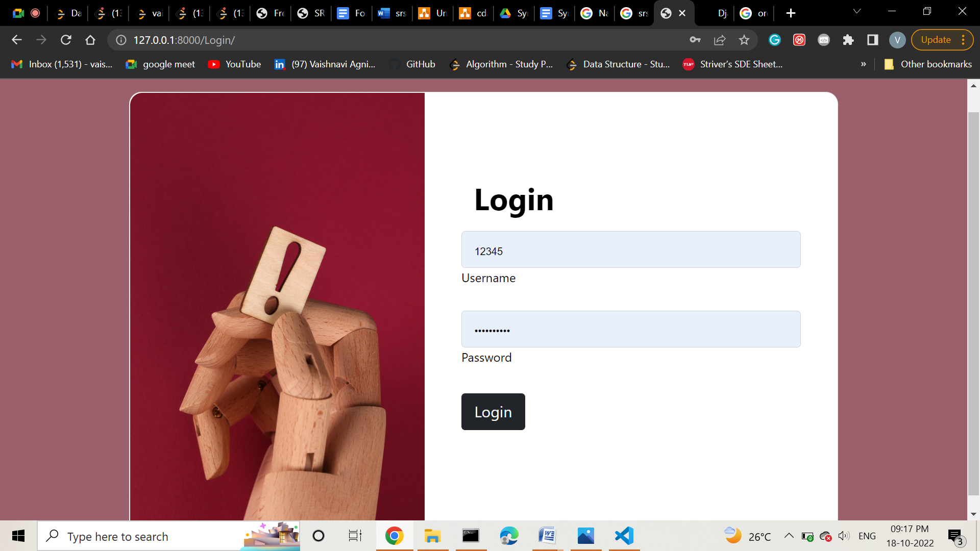
Task: Open YouTube bookmark
Action: coord(235,64)
